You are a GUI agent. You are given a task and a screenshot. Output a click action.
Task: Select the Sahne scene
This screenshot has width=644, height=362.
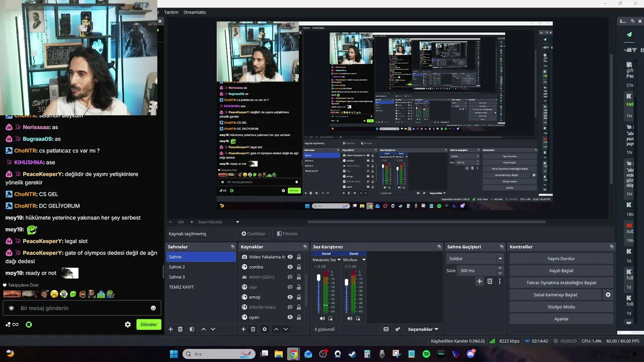tap(201, 257)
